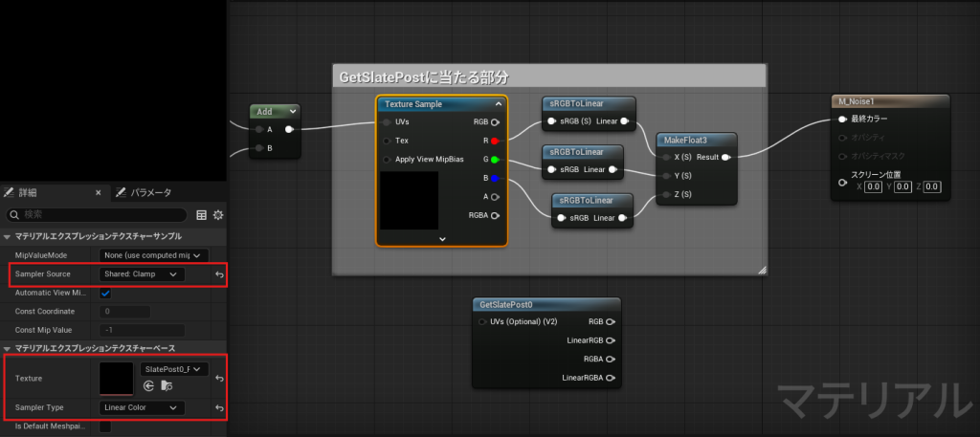980x437 pixels.
Task: Expand Texture Sample node bottom chevron
Action: pyautogui.click(x=442, y=239)
